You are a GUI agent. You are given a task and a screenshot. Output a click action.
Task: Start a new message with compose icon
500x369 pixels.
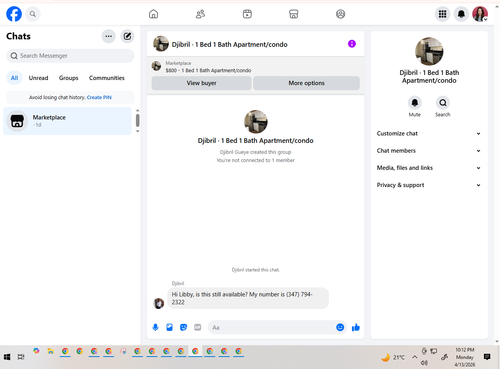point(127,36)
